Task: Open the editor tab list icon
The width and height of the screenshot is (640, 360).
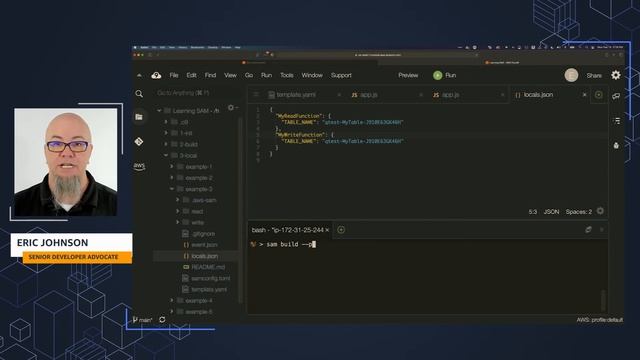Action: coord(256,95)
